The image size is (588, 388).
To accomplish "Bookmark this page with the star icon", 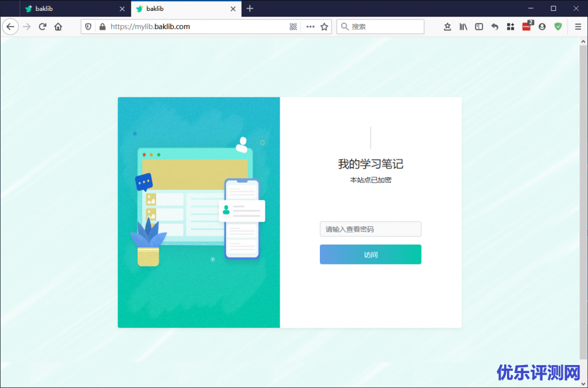I will tap(324, 26).
